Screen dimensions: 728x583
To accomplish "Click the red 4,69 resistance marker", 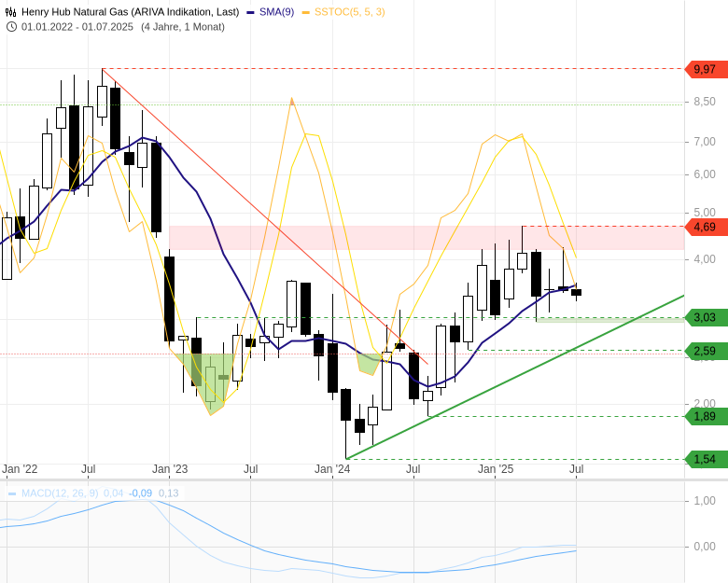I will [x=707, y=227].
